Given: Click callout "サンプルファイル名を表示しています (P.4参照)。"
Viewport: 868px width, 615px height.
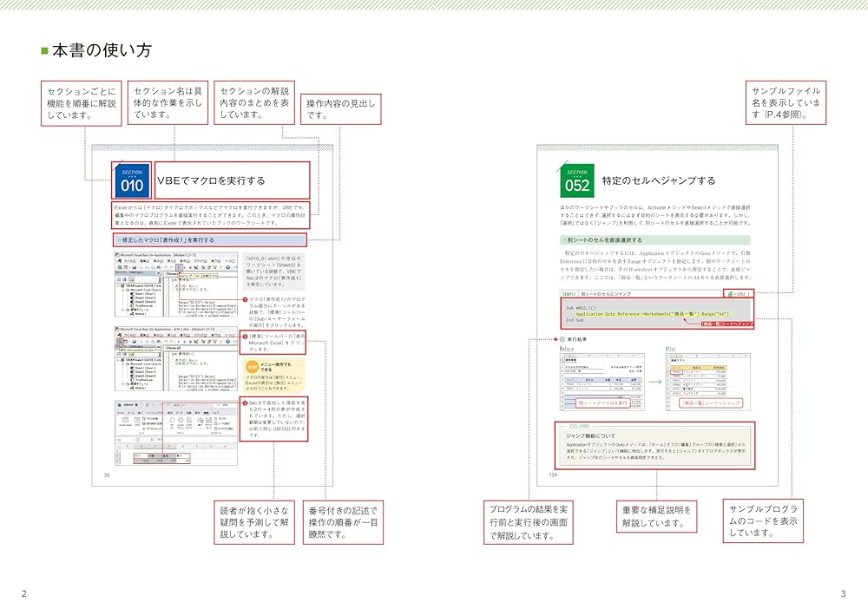Looking at the screenshot, I should [x=786, y=103].
